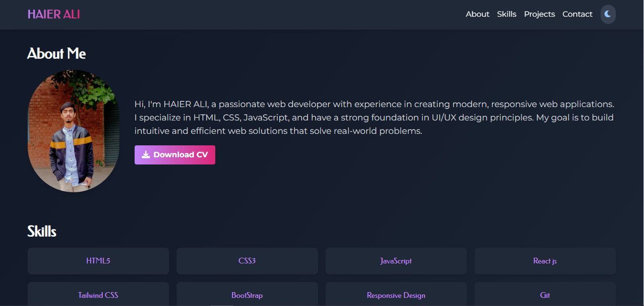Screen dimensions: 644x306
Task: Click the BootStrap skill card
Action: pos(247,295)
